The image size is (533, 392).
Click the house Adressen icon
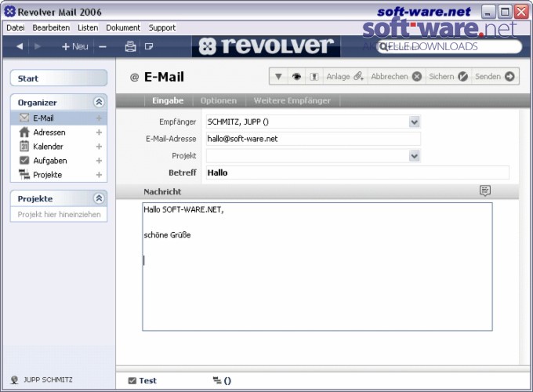[24, 132]
